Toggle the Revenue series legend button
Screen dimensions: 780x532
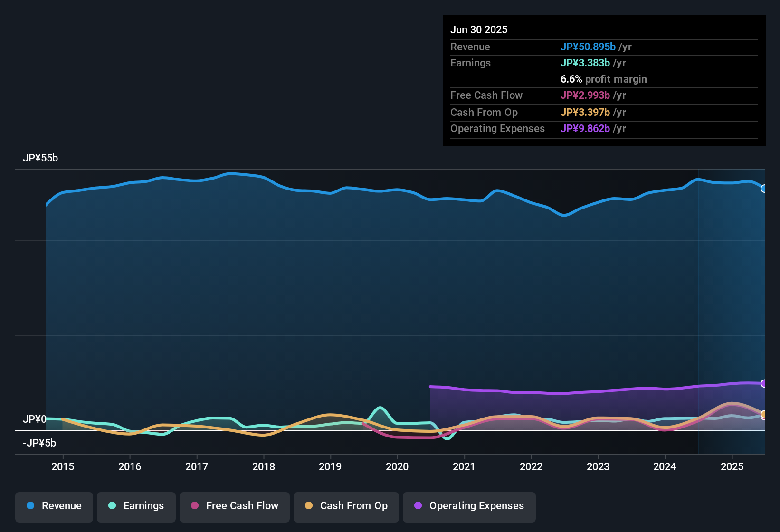coord(54,506)
